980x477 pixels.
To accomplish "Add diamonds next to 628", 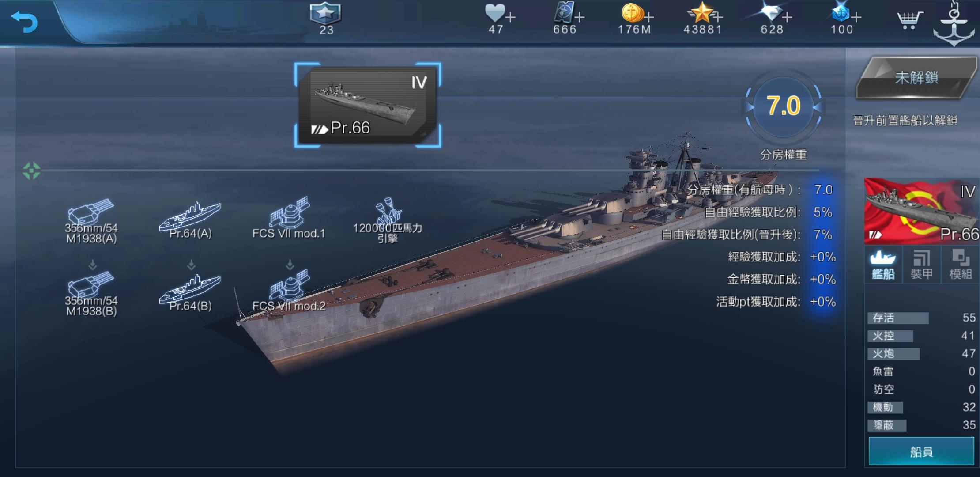I will click(787, 17).
